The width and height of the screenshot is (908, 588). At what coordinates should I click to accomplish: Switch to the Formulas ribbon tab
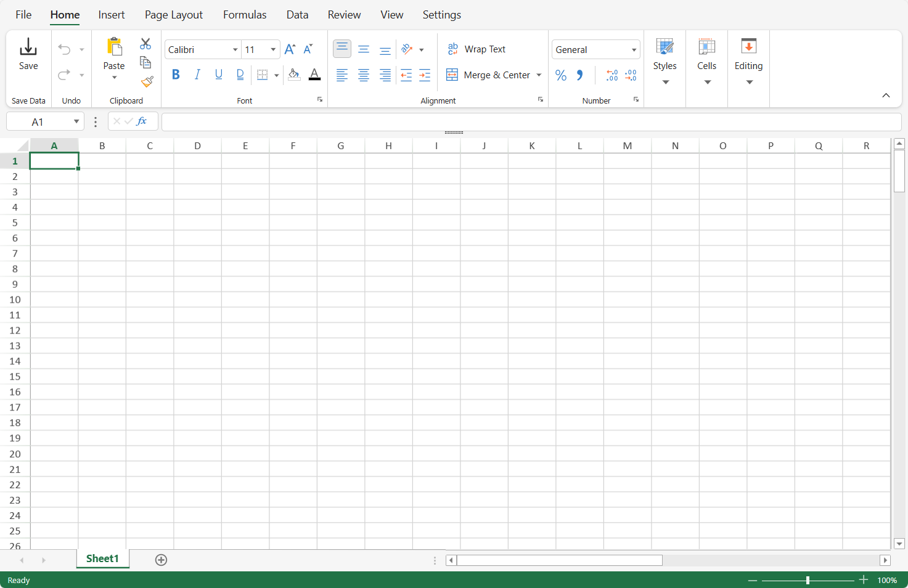point(245,15)
